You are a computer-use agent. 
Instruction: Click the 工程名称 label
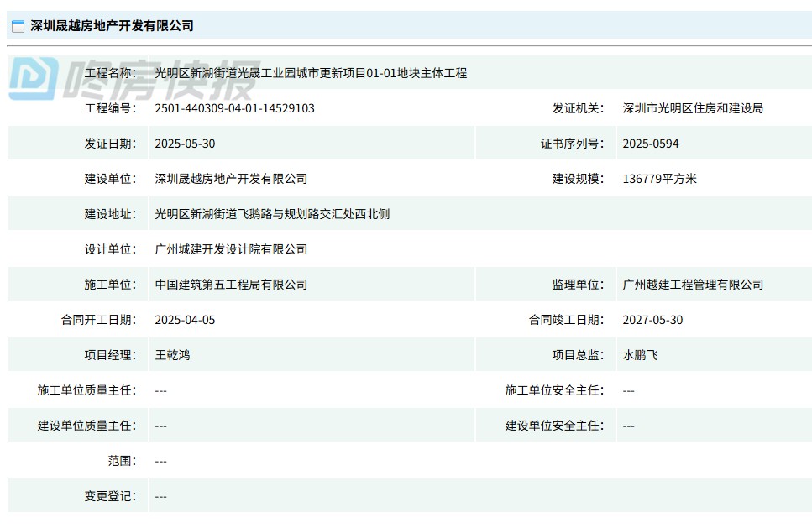(x=110, y=73)
